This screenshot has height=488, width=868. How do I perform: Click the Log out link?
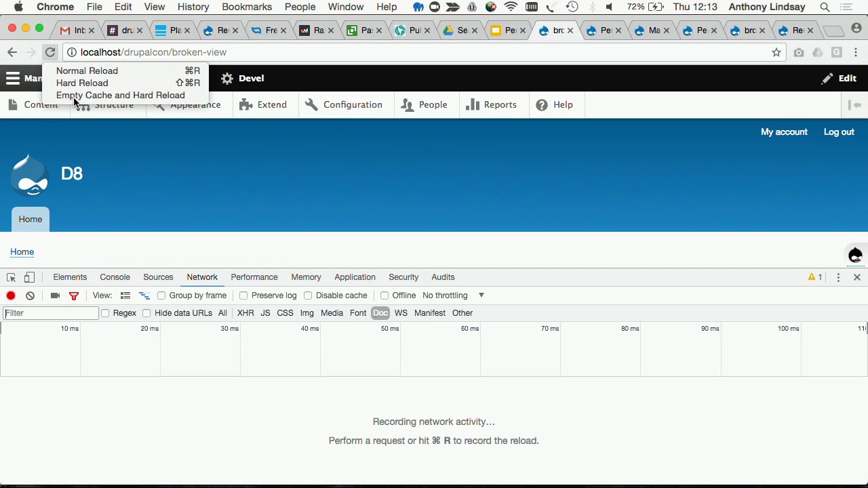click(x=839, y=132)
